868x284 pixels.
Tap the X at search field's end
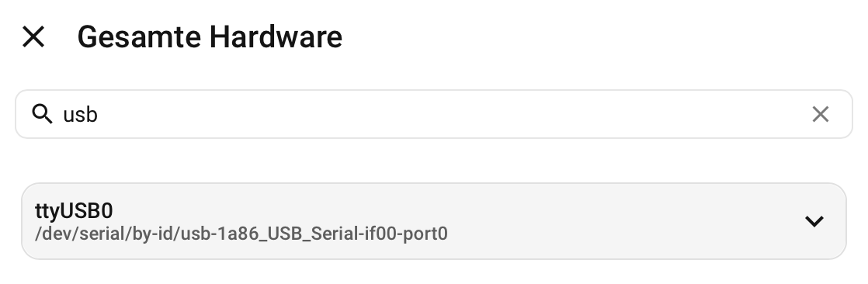(820, 114)
